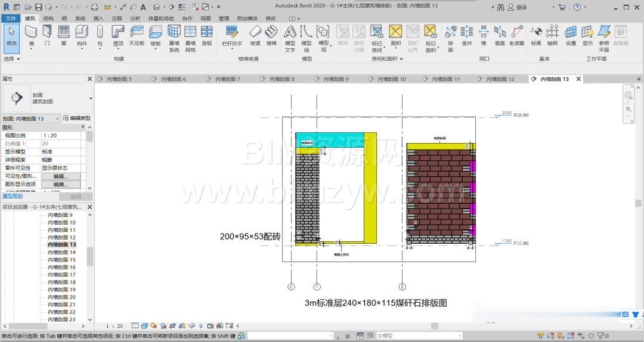The image size is (644, 342).
Task: Select the Model Line (模型线) tool
Action: pos(306,38)
